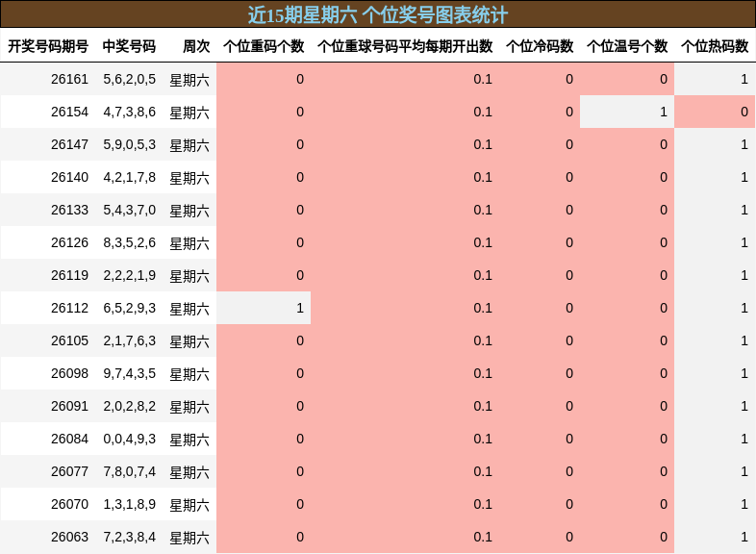
Task: Click issue number 26154
Action: click(69, 112)
